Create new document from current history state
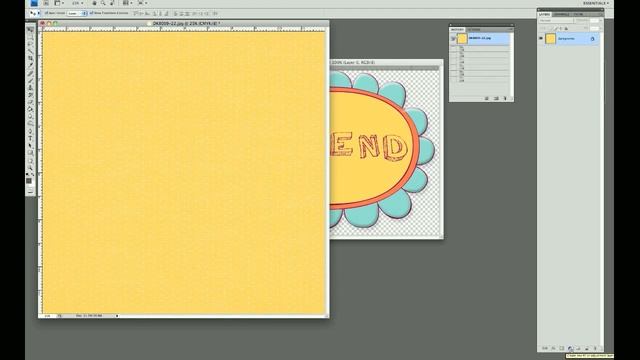 [487, 98]
